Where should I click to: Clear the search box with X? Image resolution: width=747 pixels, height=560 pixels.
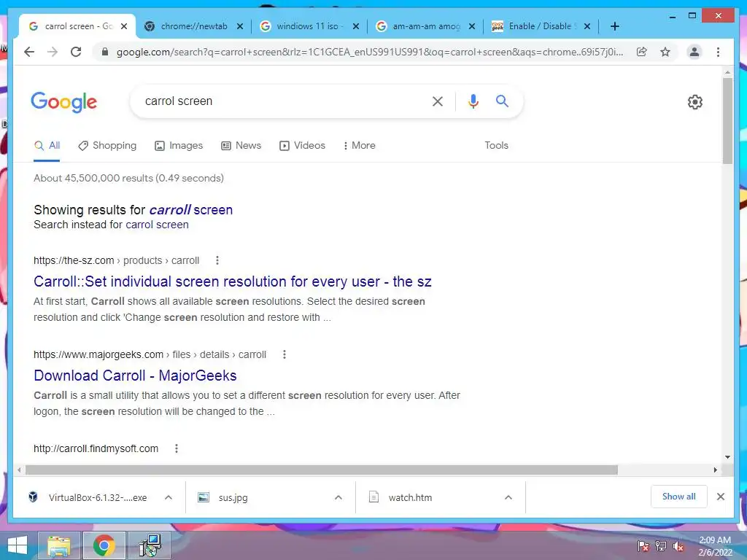pos(438,101)
